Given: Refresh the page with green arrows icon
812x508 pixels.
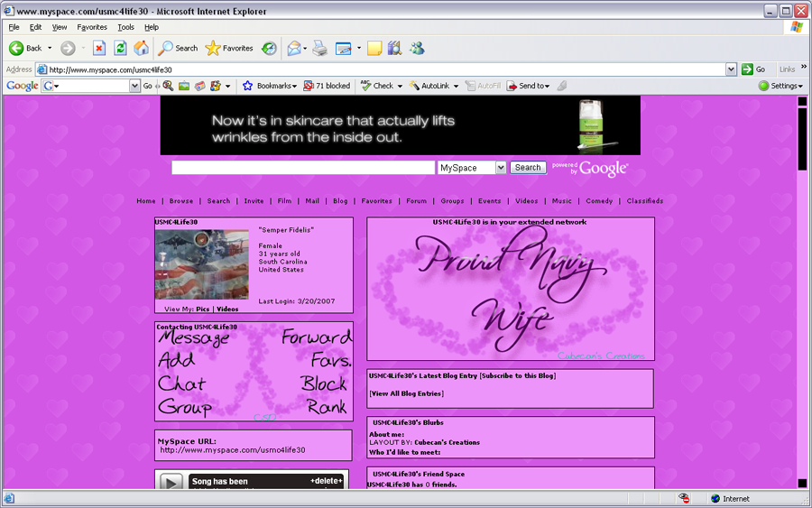Looking at the screenshot, I should click(x=120, y=48).
